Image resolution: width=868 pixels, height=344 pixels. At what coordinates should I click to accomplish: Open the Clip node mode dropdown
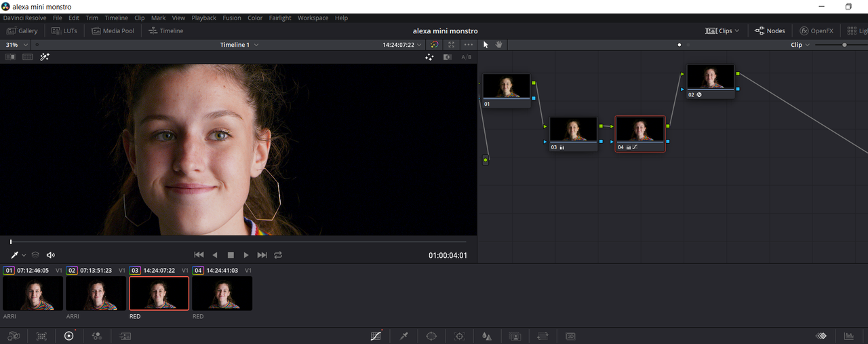coord(801,45)
